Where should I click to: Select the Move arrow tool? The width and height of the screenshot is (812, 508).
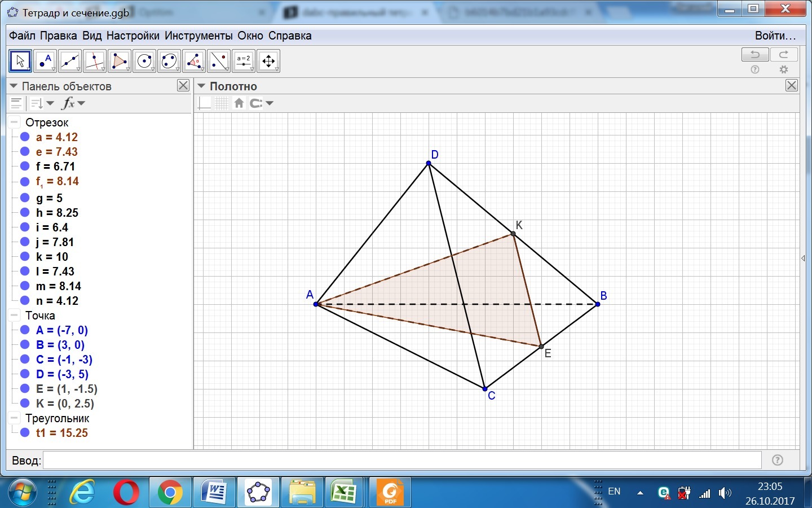[20, 61]
